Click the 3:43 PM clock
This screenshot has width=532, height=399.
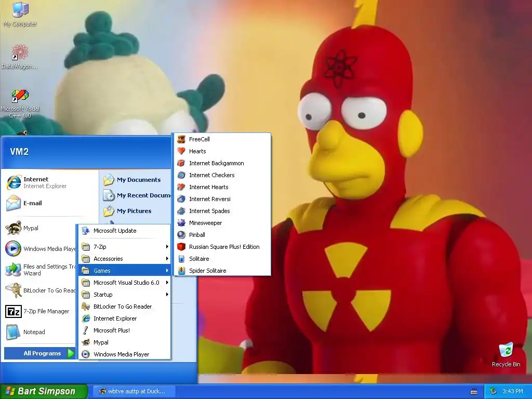pyautogui.click(x=513, y=392)
